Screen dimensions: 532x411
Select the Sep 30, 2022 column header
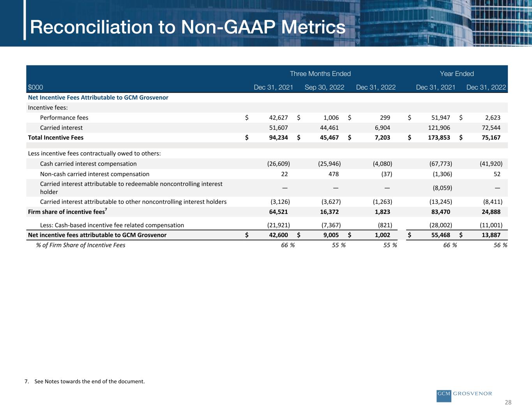pos(324,87)
